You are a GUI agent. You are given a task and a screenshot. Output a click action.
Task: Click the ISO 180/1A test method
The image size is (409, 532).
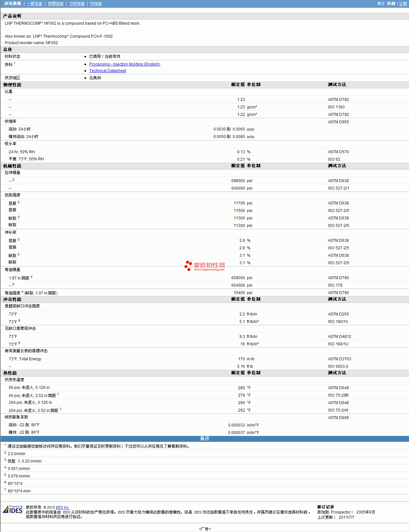coord(338,322)
